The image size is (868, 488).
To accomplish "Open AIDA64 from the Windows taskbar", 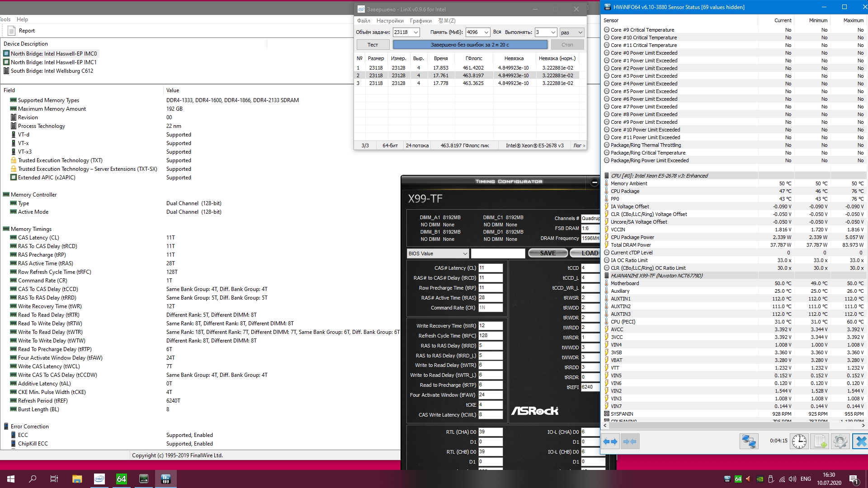I will 122,479.
